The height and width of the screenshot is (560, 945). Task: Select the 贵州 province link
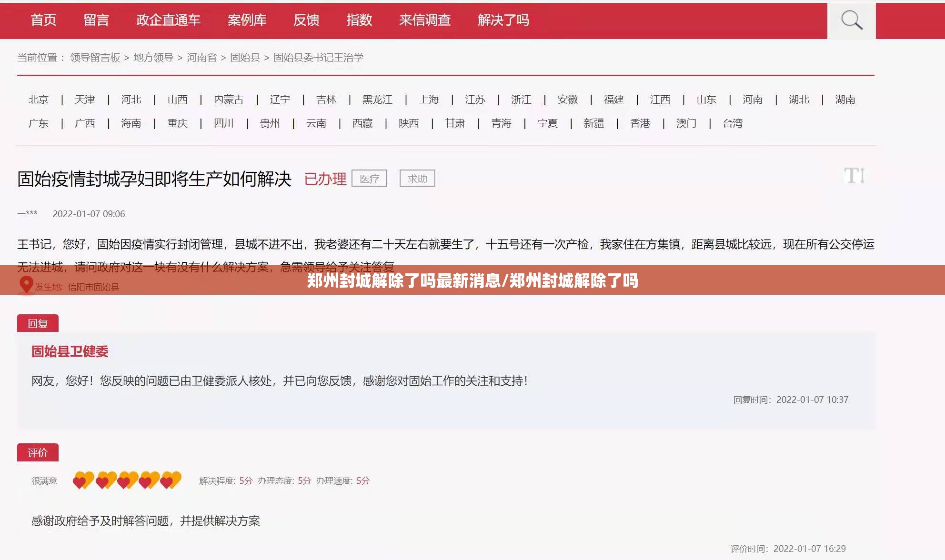coord(270,123)
